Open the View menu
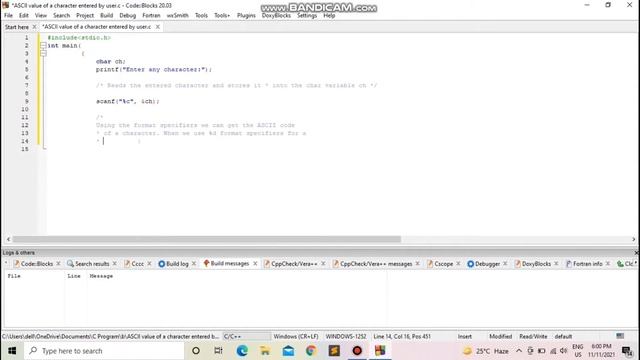The height and width of the screenshot is (360, 640). (x=40, y=16)
